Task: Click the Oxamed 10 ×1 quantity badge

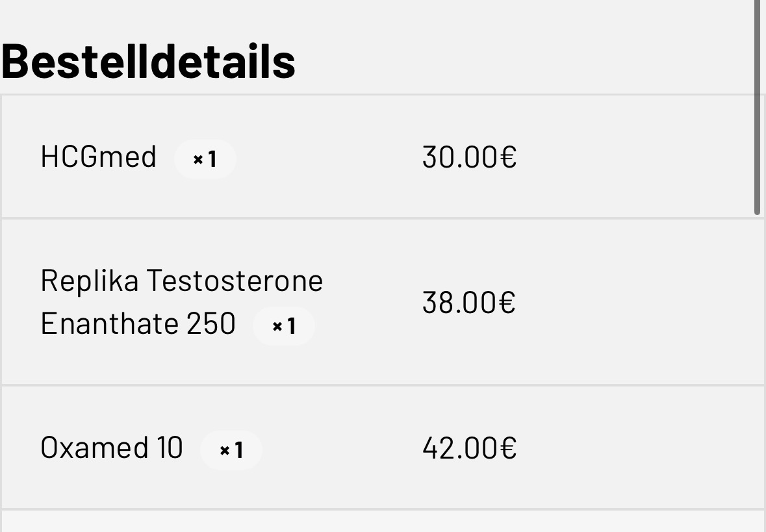Action: [231, 450]
